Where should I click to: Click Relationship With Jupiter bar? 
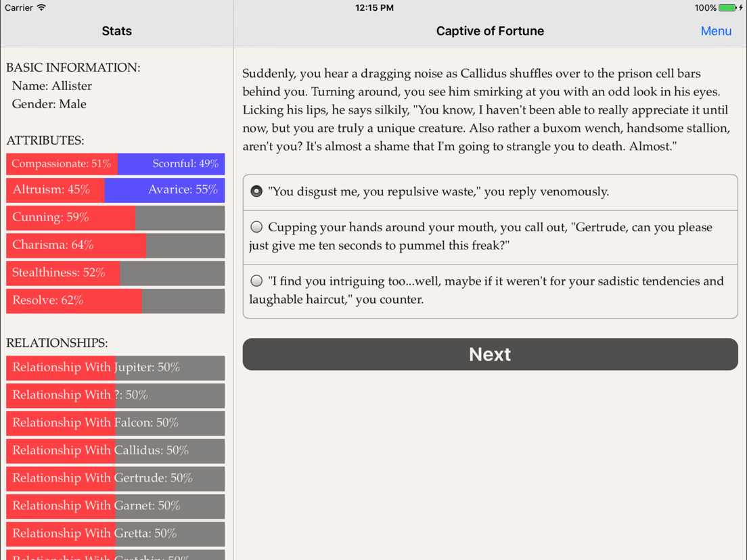tap(115, 368)
